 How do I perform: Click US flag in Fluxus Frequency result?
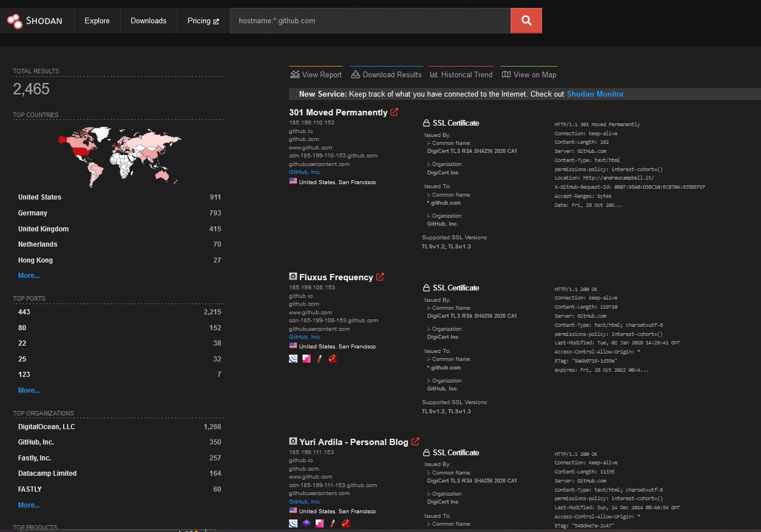[293, 346]
